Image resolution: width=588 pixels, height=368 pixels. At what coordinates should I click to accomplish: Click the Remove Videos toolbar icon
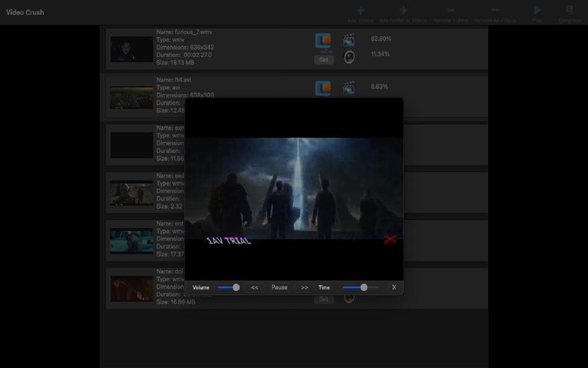tap(451, 10)
